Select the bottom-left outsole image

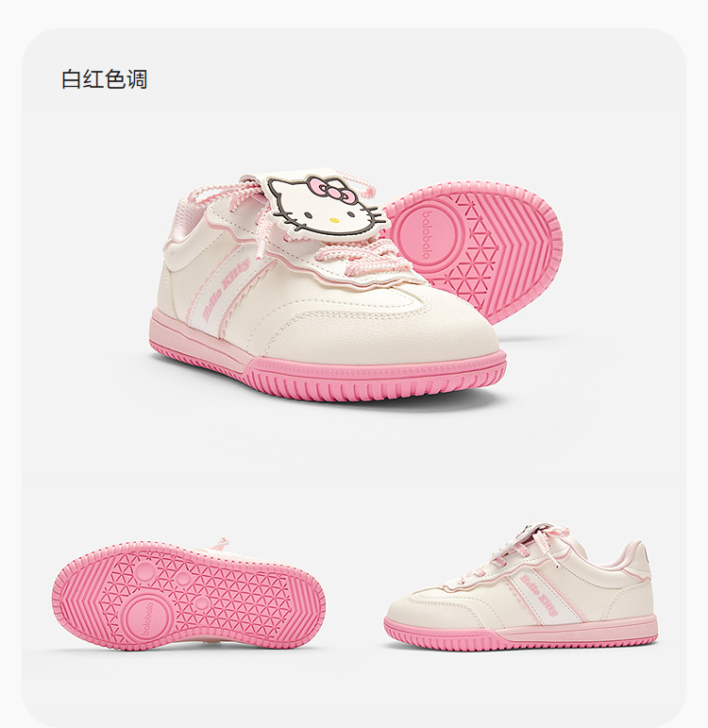tap(188, 595)
